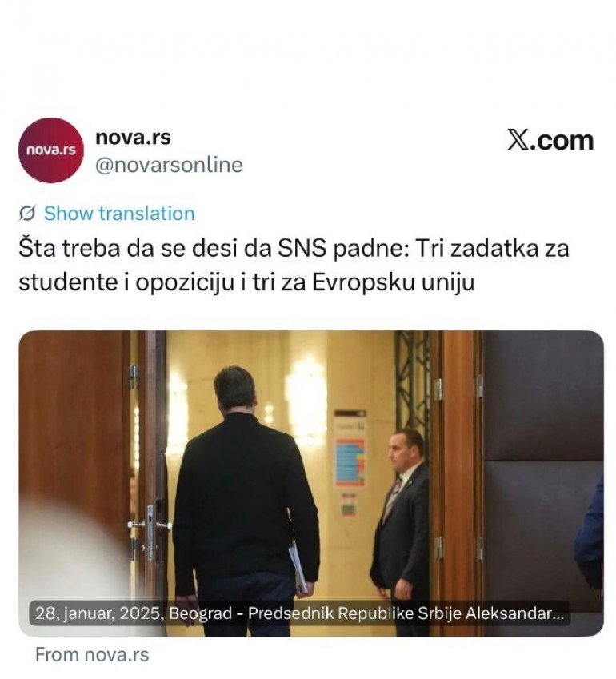616x679 pixels.
Task: Open the nova.rs display name
Action: (133, 138)
